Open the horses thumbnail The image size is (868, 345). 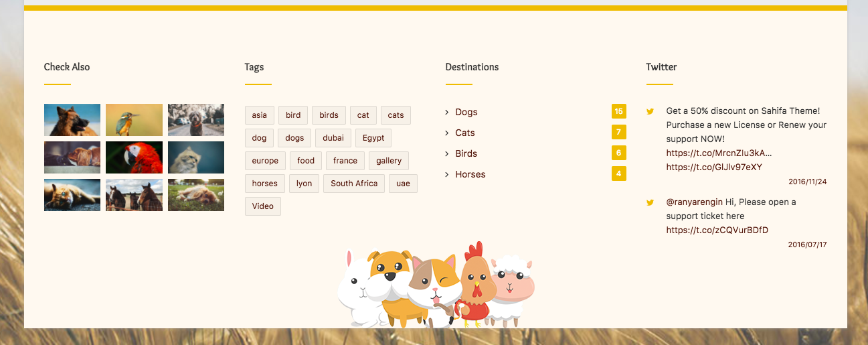click(134, 195)
